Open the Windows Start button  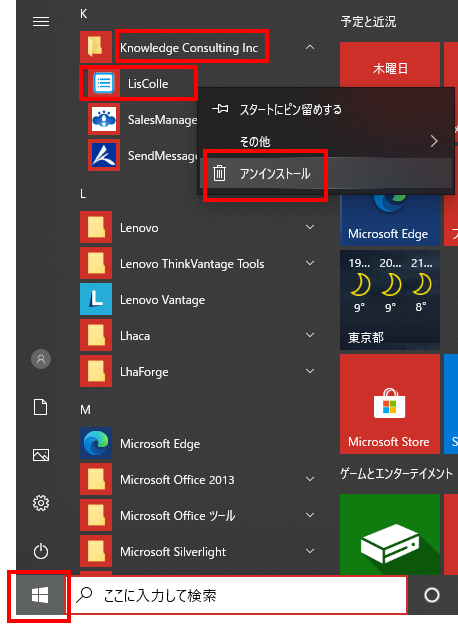40,595
